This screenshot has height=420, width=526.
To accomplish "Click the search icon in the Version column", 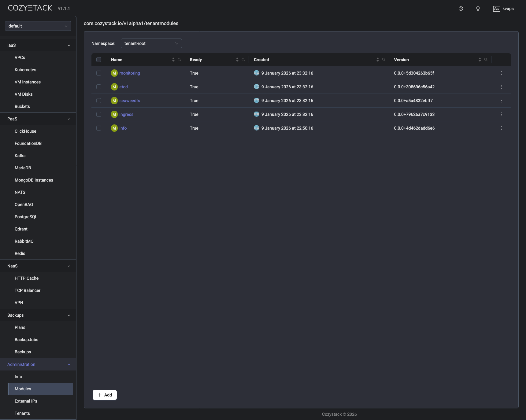I will tap(486, 60).
